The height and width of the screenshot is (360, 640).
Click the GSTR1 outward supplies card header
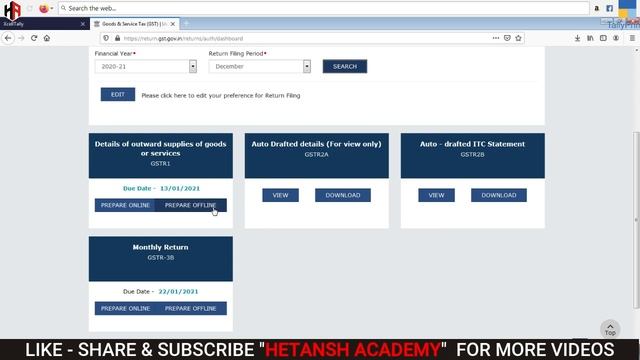click(161, 156)
